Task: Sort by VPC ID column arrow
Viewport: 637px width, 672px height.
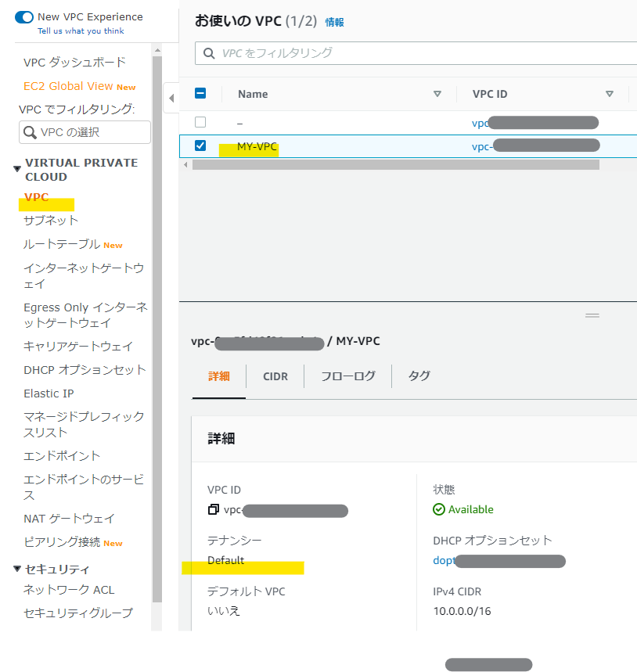Action: (x=609, y=94)
